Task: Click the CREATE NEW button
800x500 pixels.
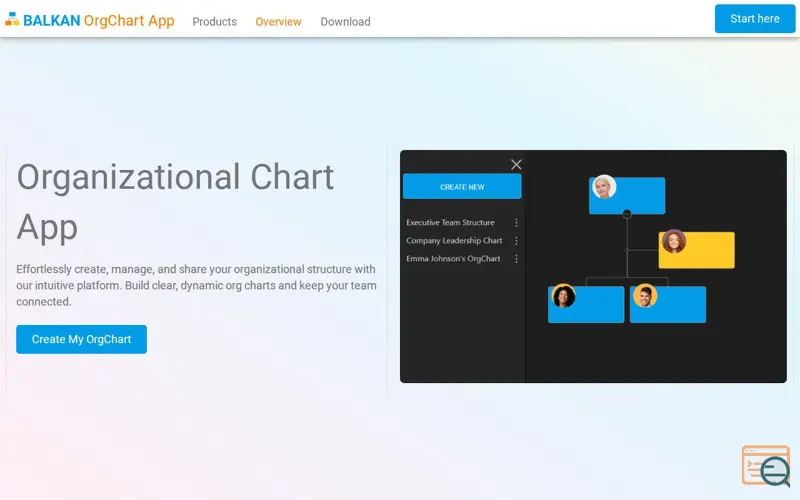Action: 462,186
